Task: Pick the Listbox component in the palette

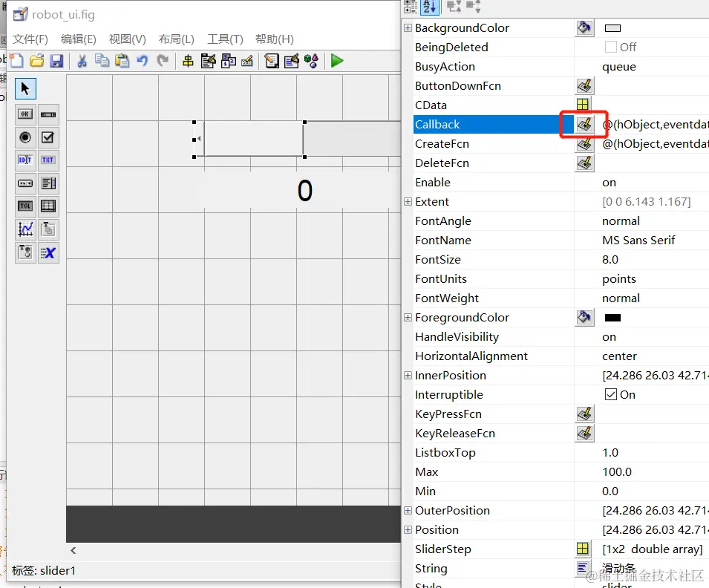Action: [48, 183]
